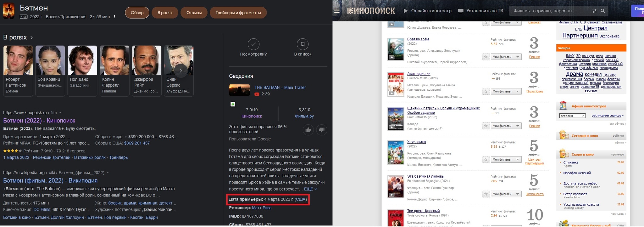This screenshot has height=227, width=644.
Task: Open the Бэтмен (2022) - Кинопоиск result
Action: (39, 121)
